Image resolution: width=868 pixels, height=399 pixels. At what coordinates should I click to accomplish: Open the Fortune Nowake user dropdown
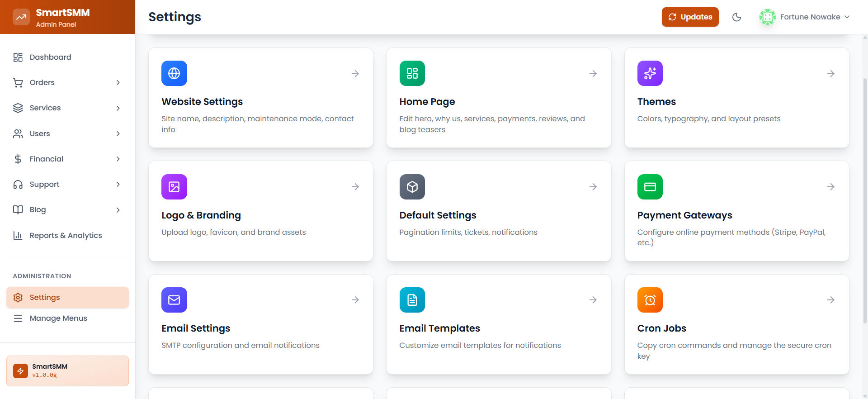(805, 17)
